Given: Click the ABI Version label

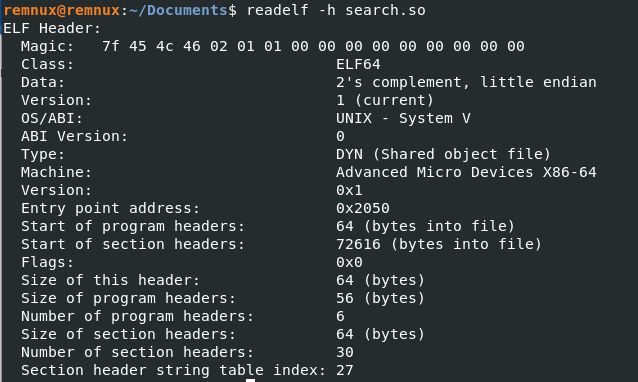Looking at the screenshot, I should pyautogui.click(x=74, y=136).
